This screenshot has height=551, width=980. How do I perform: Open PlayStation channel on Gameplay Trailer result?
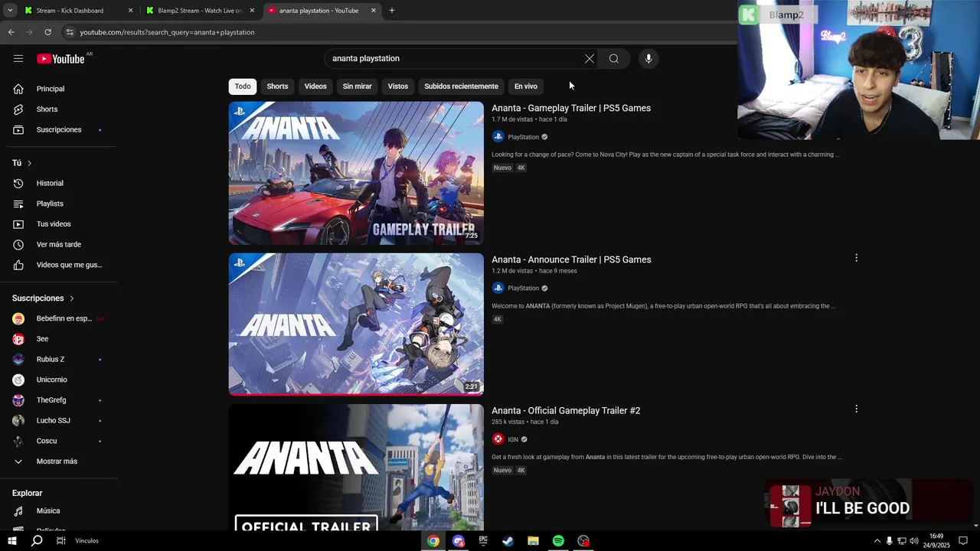click(523, 137)
